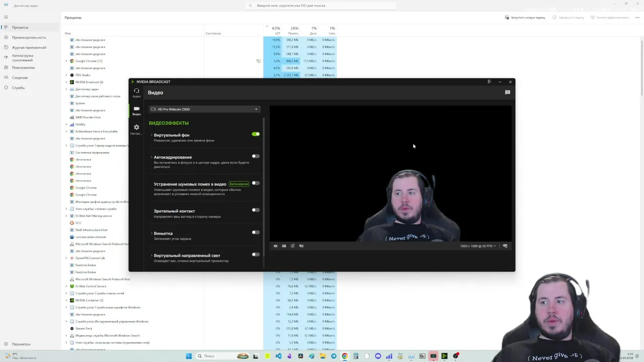The width and height of the screenshot is (644, 362).
Task: Switch to Службы tab in Task Manager
Action: tap(30, 87)
